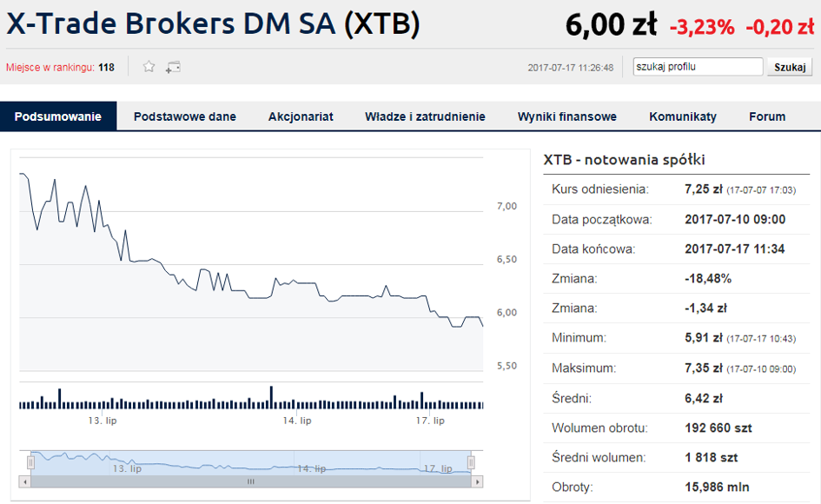Screen dimensions: 821x504
Task: Focus the szukaj profilu search field
Action: coord(698,67)
